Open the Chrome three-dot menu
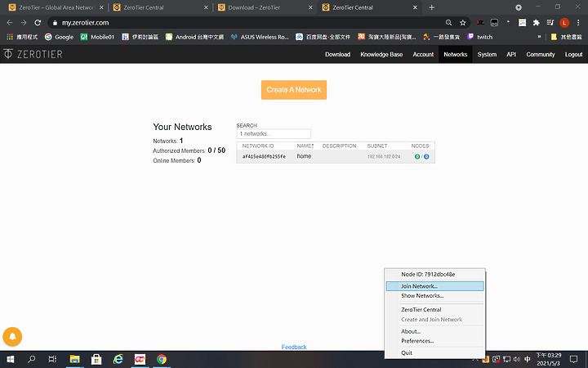 coord(578,23)
